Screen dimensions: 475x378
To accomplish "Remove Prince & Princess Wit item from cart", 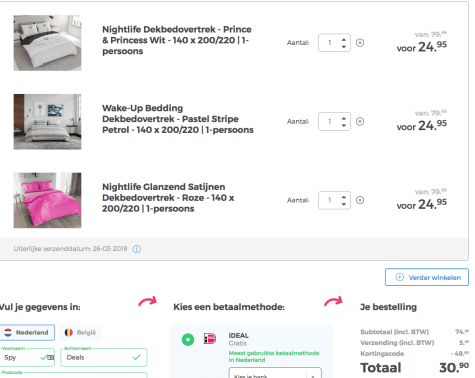I will (360, 43).
